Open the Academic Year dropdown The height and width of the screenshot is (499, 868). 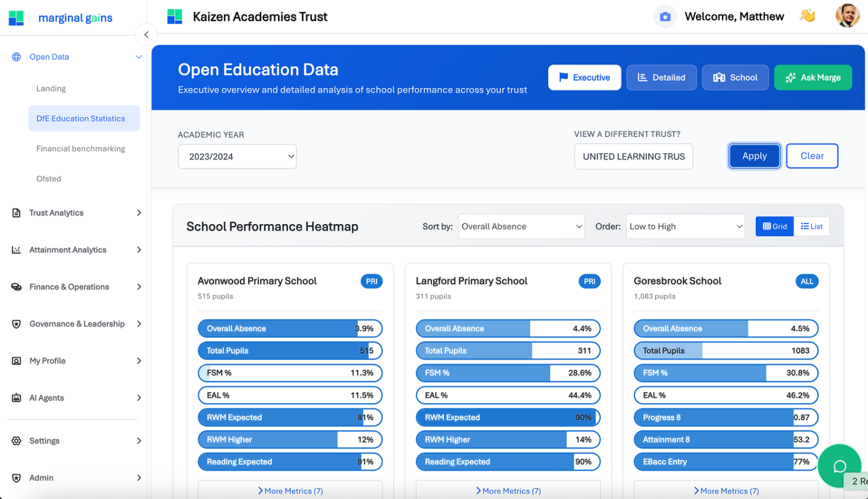point(237,156)
